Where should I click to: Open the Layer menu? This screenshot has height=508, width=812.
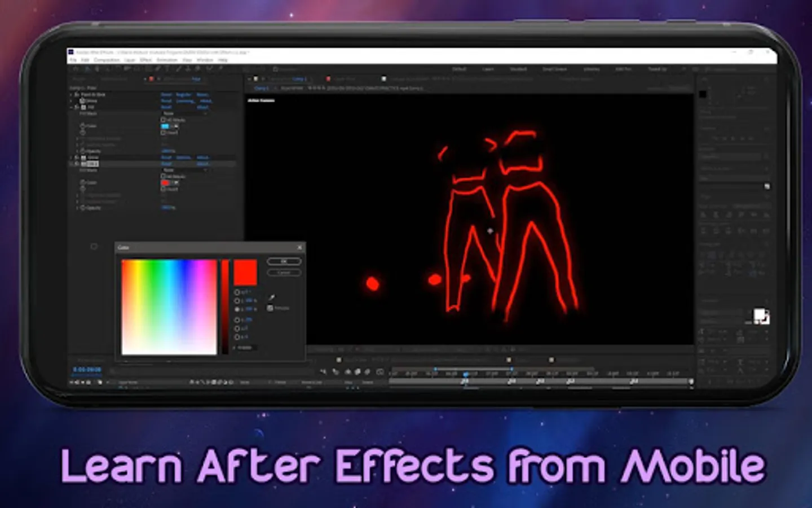coord(130,60)
